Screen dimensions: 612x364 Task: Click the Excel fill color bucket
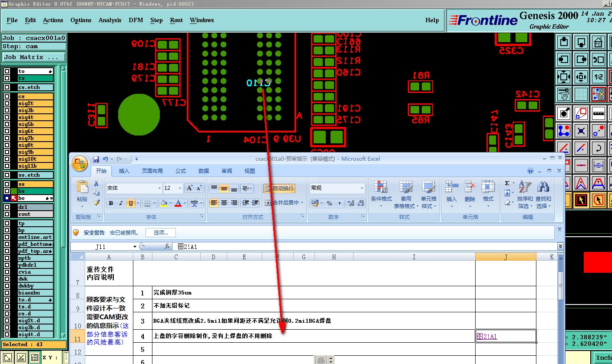pos(164,203)
